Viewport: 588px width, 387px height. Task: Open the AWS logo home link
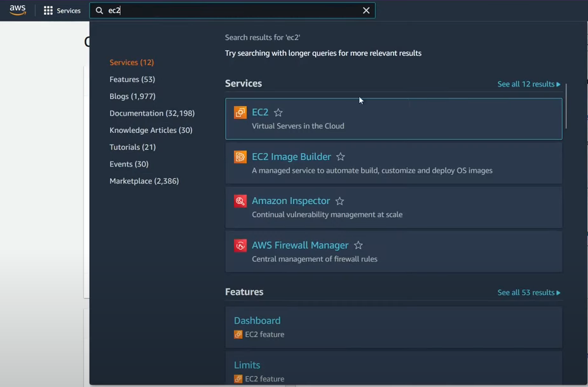click(18, 10)
